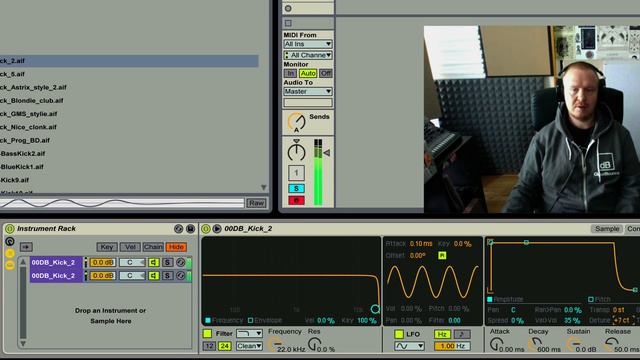This screenshot has width=640, height=360.
Task: Open the filter type shape dropdown
Action: (x=249, y=334)
